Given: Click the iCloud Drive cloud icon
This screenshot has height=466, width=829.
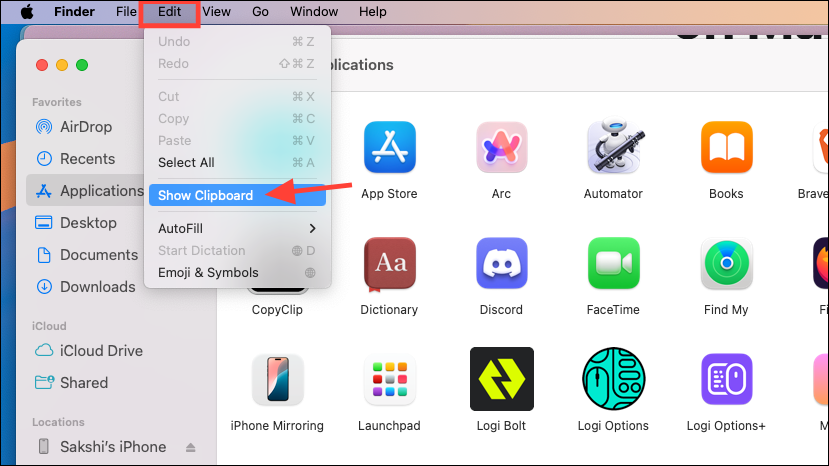Looking at the screenshot, I should (x=44, y=350).
